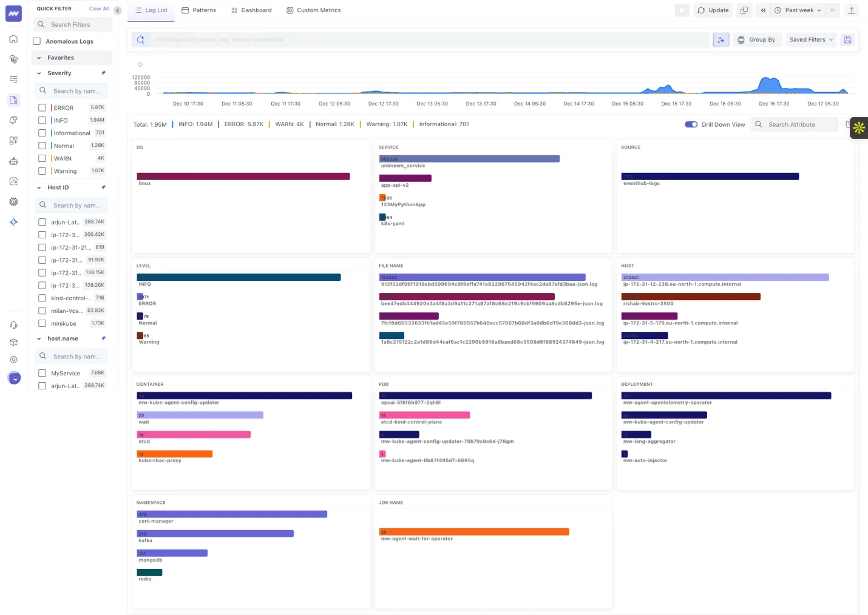The image size is (868, 615).
Task: Step back in time with double-left arrows
Action: (x=763, y=10)
